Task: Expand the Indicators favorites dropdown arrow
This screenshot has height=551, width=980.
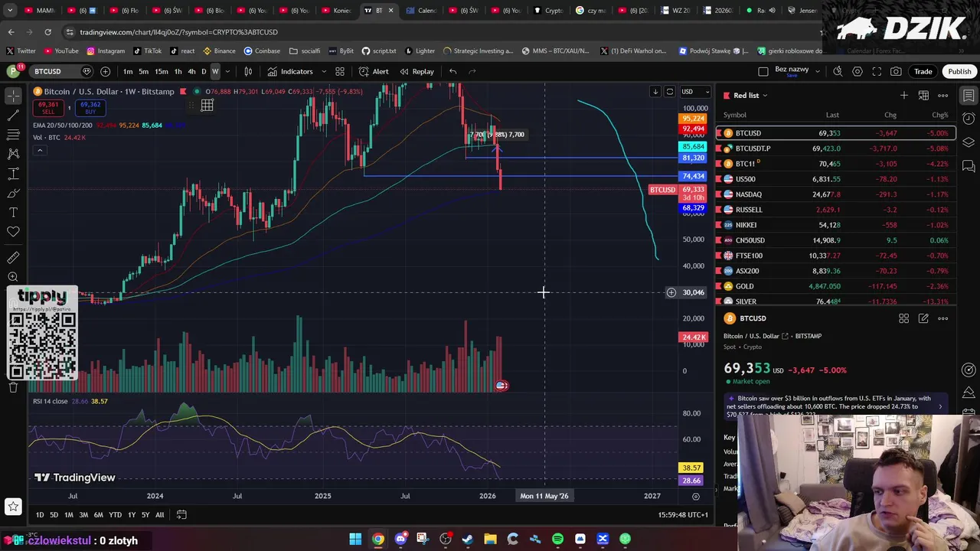Action: click(x=324, y=71)
